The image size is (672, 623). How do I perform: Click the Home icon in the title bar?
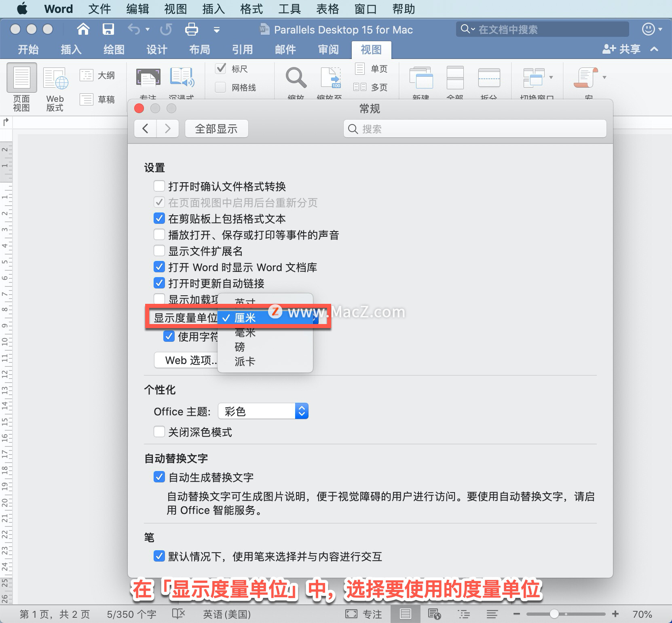(x=83, y=29)
